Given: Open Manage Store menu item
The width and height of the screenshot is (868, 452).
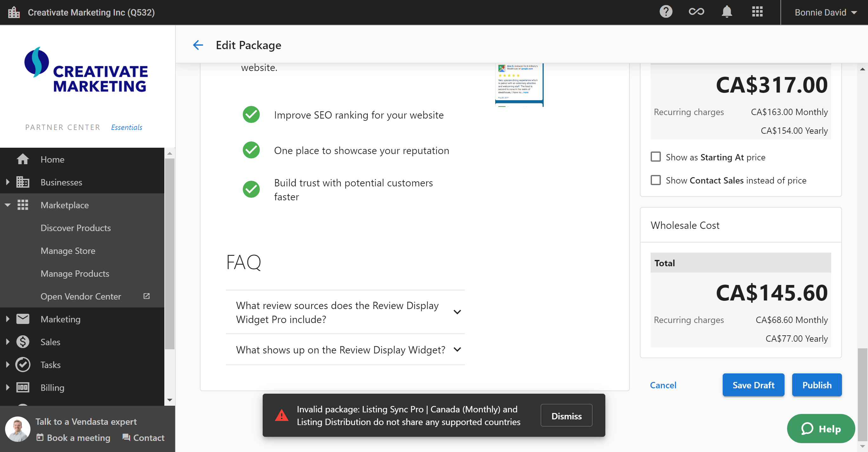Looking at the screenshot, I should tap(68, 251).
